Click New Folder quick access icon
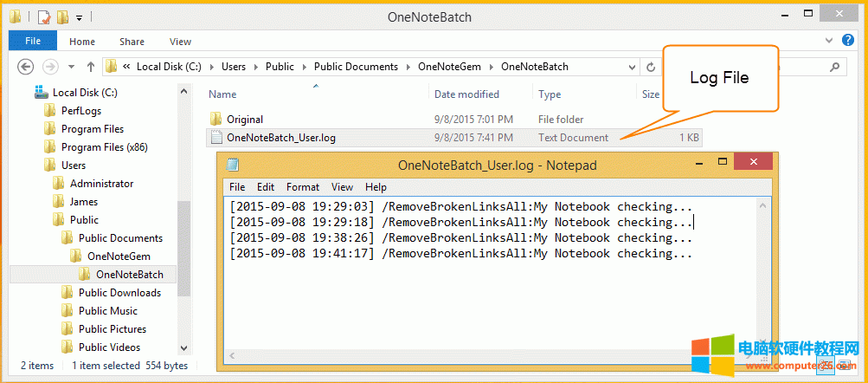This screenshot has height=383, width=868. 62,16
